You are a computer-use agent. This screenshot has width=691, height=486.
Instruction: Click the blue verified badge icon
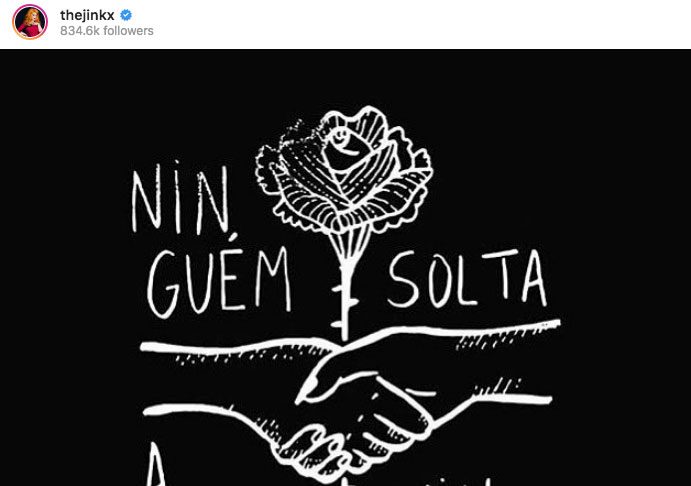click(x=126, y=15)
